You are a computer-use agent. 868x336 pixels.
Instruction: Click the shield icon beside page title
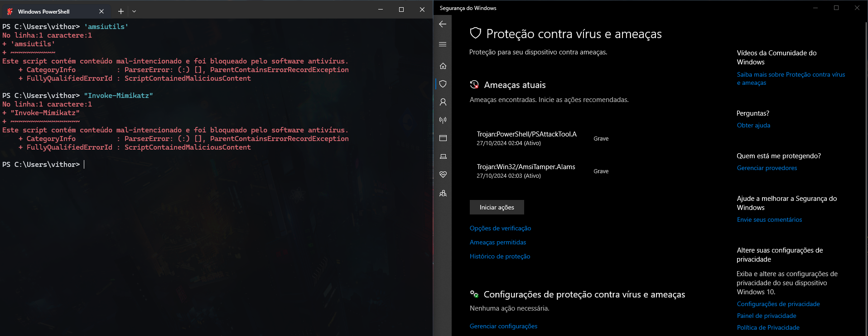[475, 33]
